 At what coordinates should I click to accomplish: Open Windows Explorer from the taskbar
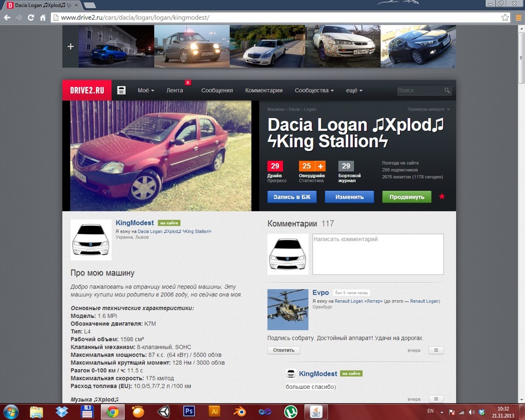tap(37, 412)
